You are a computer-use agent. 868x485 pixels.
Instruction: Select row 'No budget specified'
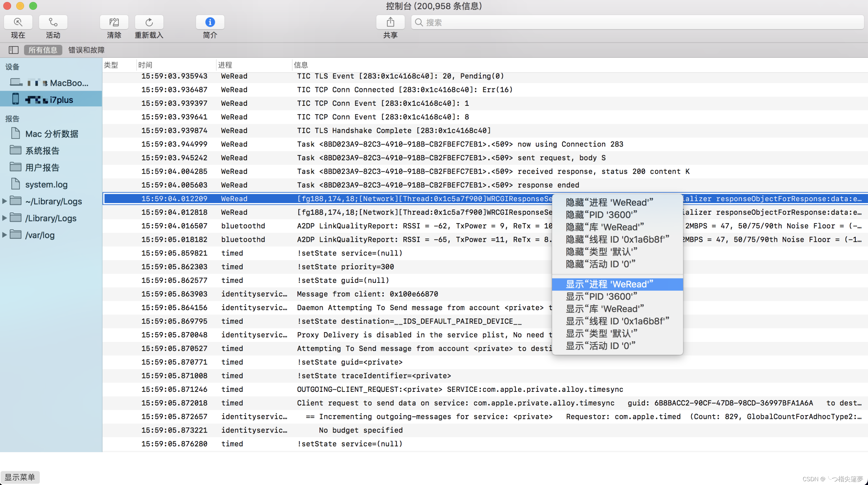tap(485, 430)
